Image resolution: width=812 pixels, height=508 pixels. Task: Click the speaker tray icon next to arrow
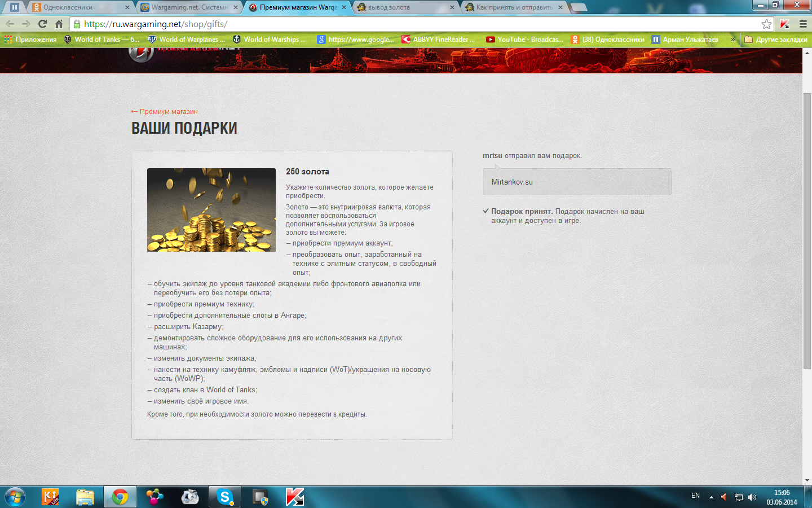724,497
